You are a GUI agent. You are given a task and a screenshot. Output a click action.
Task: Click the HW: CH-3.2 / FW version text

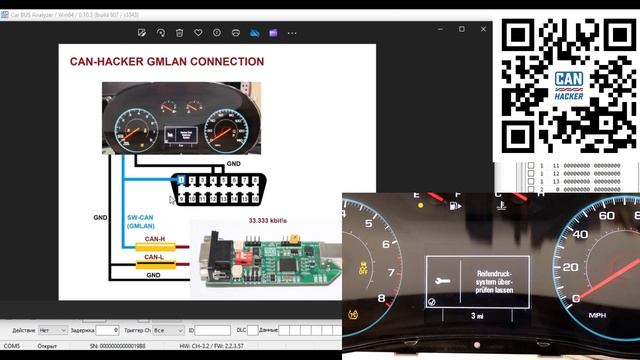coord(211,346)
